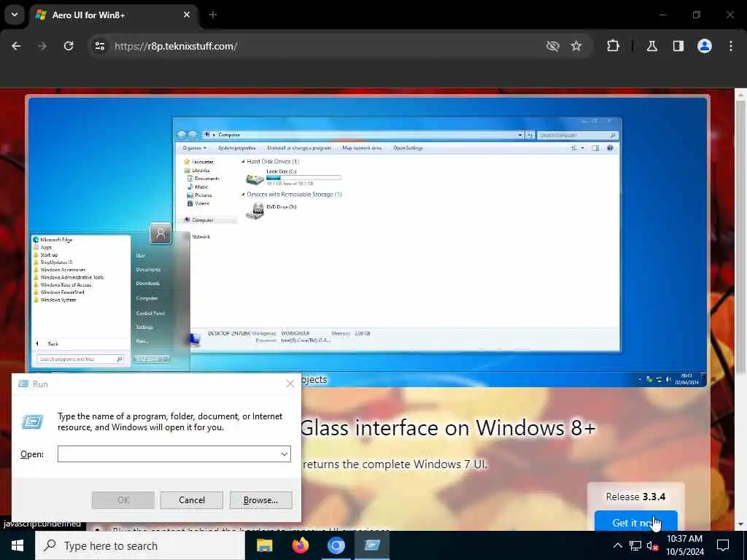747x560 pixels.
Task: Close the Aero UI for Win8+ tab
Action: click(x=187, y=15)
